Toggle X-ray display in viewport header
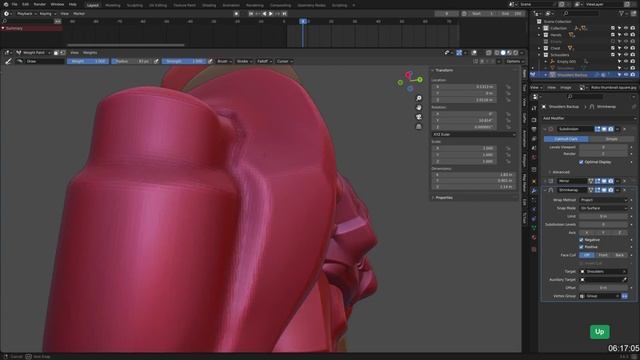This screenshot has height=360, width=640. [x=489, y=53]
